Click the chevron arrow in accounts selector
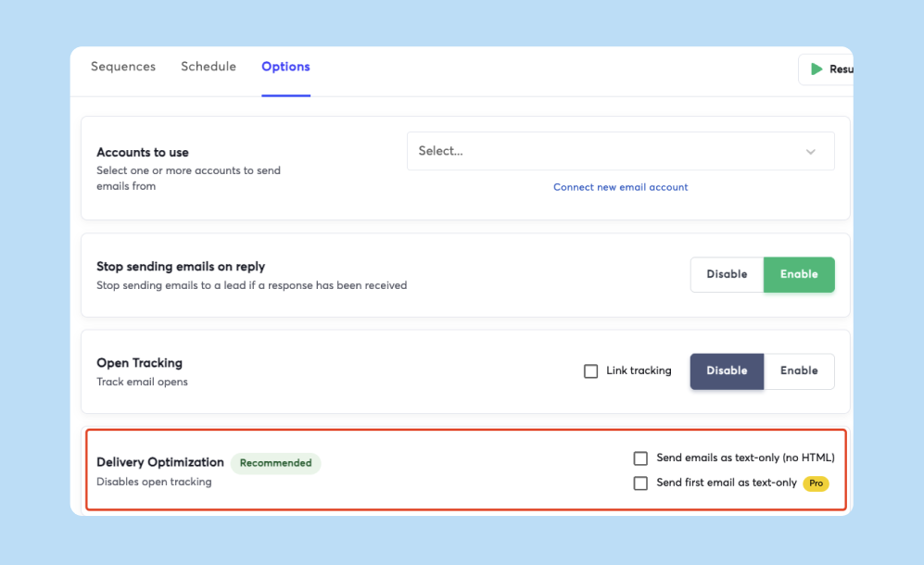924x565 pixels. click(811, 152)
